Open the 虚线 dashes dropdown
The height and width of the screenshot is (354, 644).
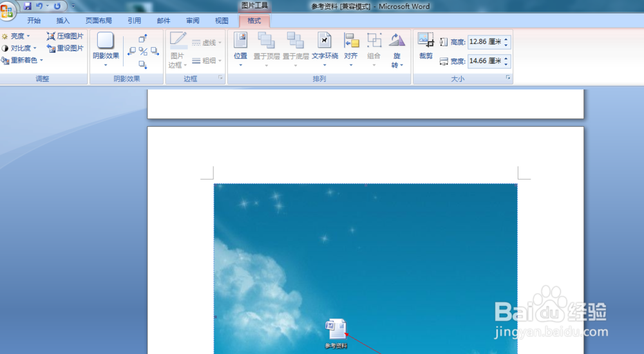[207, 42]
